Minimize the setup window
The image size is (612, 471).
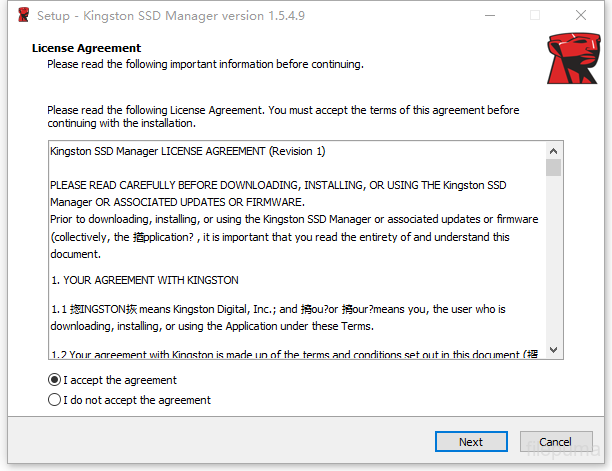coord(489,16)
